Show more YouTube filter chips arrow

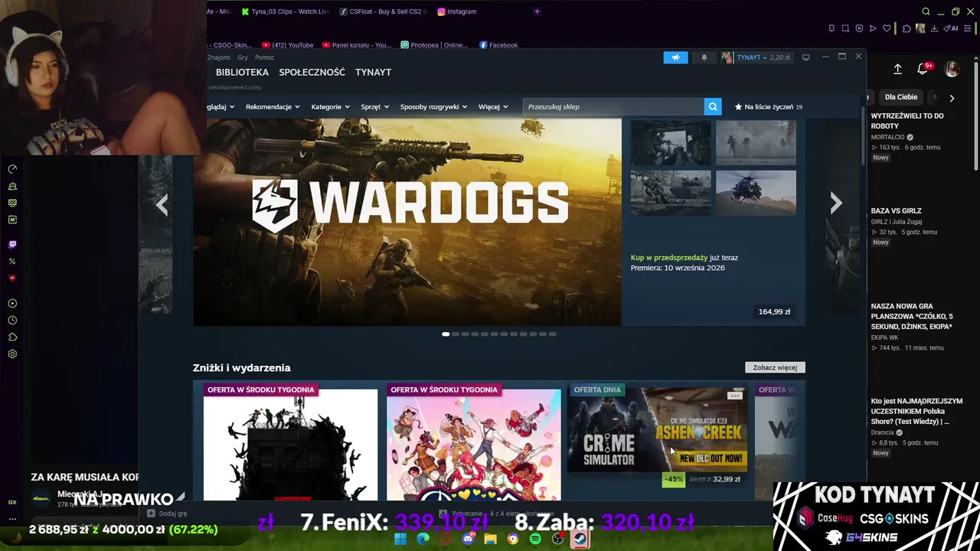[x=952, y=98]
